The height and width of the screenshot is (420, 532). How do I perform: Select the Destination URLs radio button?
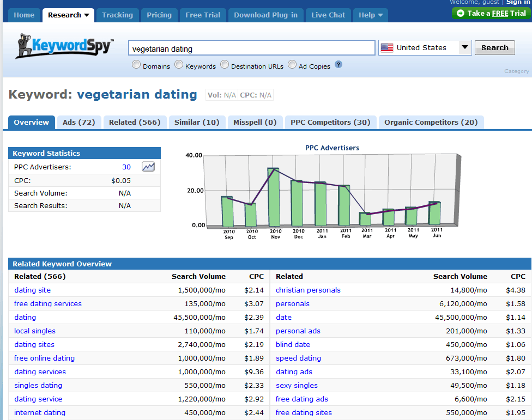point(225,64)
